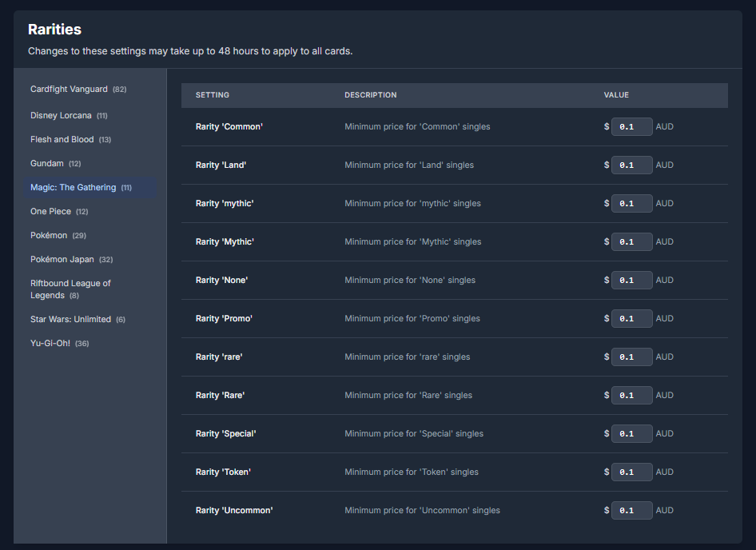Click the 48 hours notice text

click(x=190, y=51)
